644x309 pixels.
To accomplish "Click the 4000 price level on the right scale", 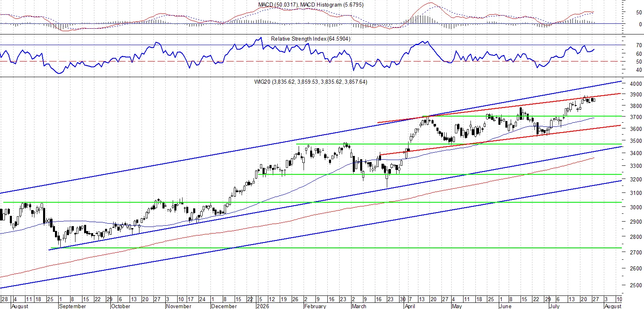I will coord(636,84).
